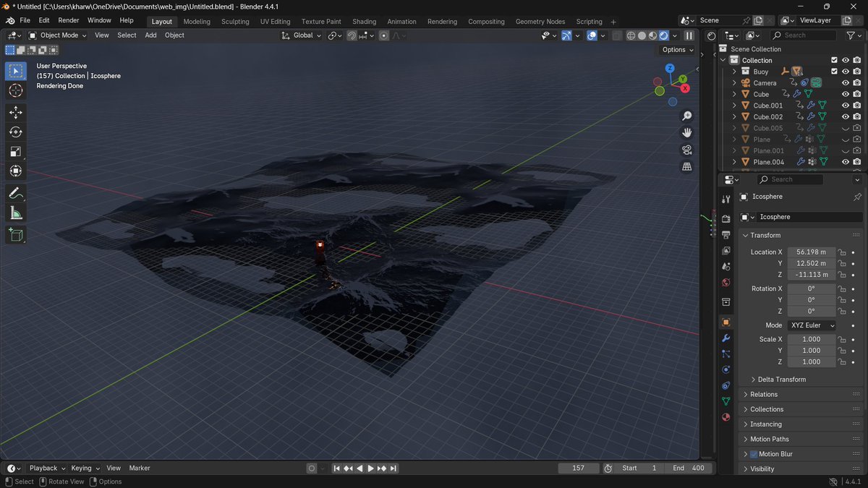Expand the Delta Transform subpanel
This screenshot has height=488, width=868.
click(x=780, y=380)
